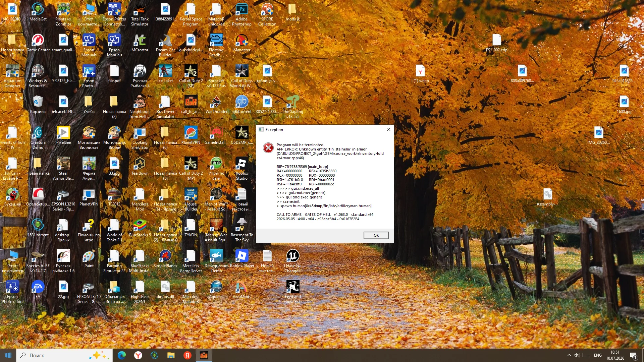Select the Cooking Simulator icon

click(140, 138)
